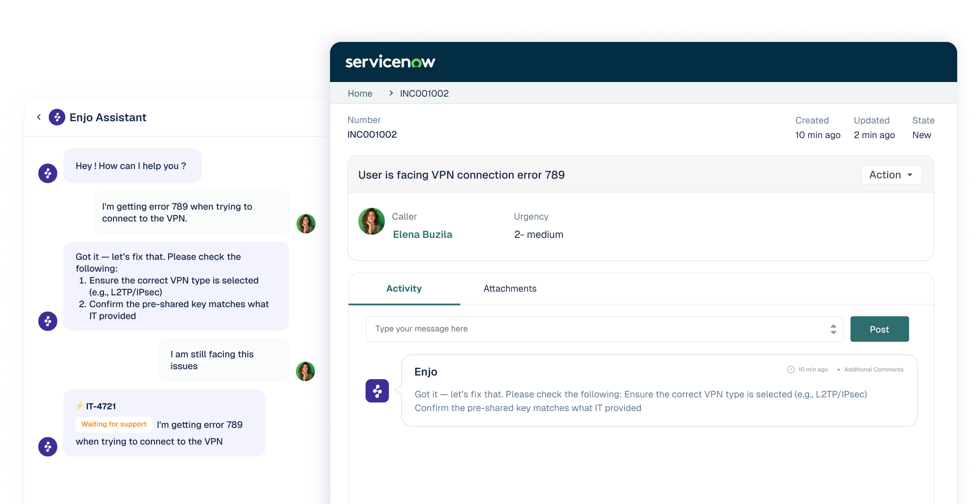Screen dimensions: 980x504
Task: Click the breadcrumb chevron after Home
Action: [391, 93]
